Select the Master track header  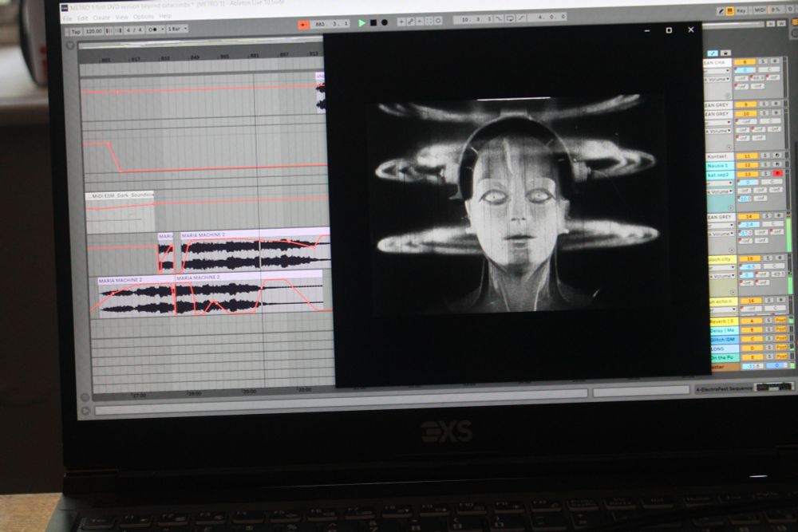point(725,367)
